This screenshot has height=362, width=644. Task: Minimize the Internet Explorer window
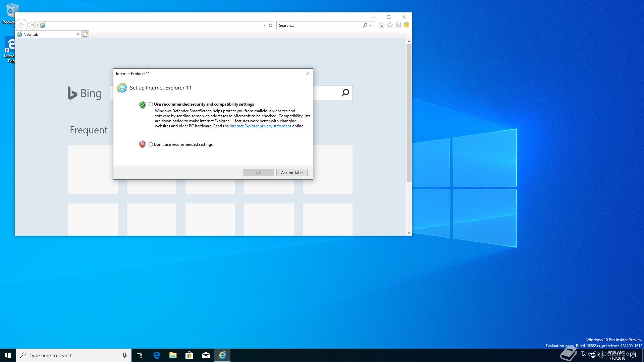pyautogui.click(x=373, y=17)
